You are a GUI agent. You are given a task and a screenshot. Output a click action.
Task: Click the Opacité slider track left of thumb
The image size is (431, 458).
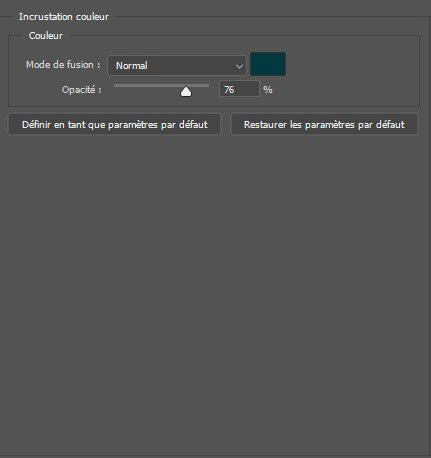pos(147,86)
